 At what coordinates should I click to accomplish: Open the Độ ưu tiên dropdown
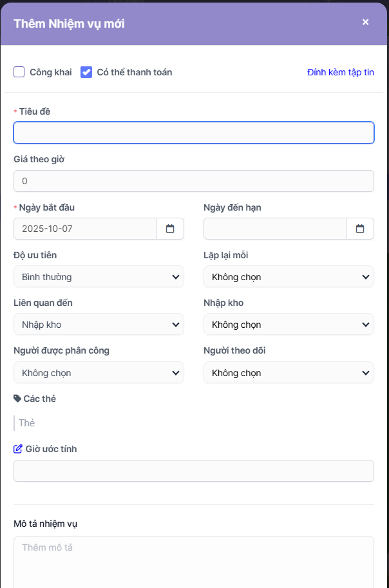(x=99, y=277)
